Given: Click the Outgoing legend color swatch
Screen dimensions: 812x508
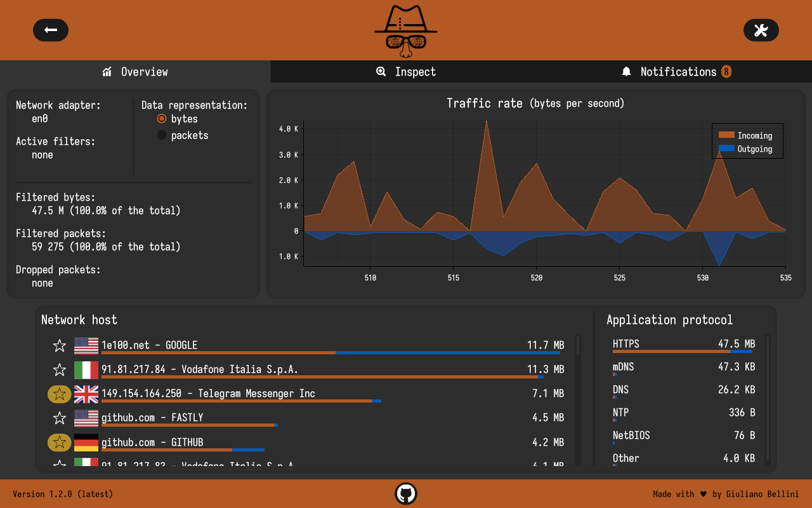Looking at the screenshot, I should coord(726,149).
